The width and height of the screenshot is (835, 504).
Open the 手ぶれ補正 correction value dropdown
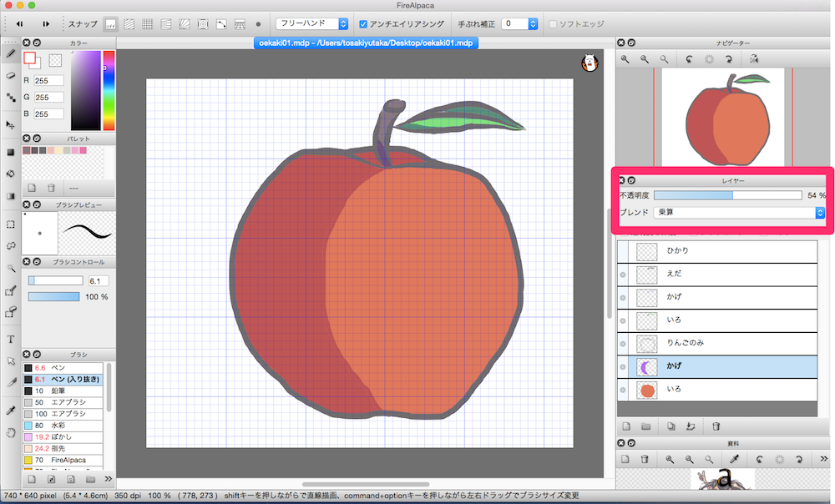click(x=533, y=23)
